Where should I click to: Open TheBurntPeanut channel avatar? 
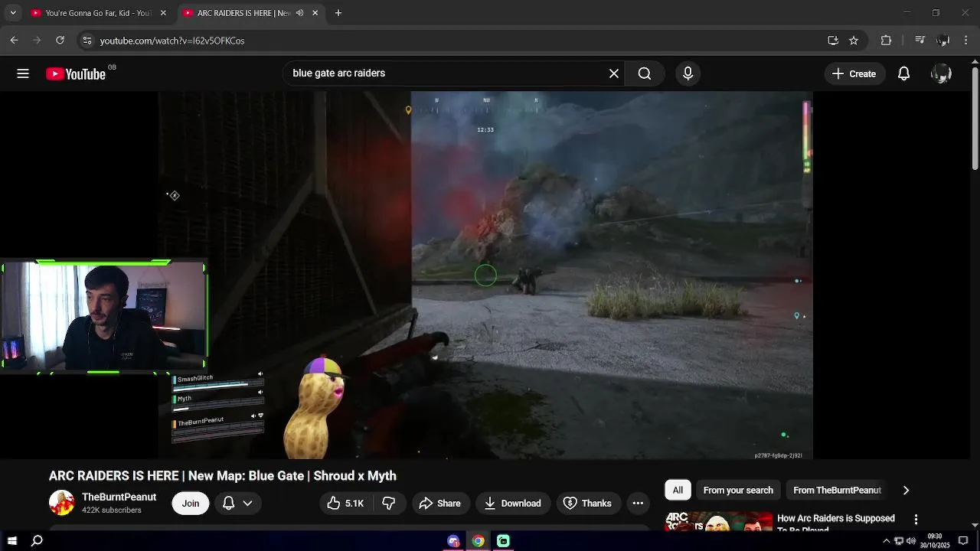click(x=61, y=503)
